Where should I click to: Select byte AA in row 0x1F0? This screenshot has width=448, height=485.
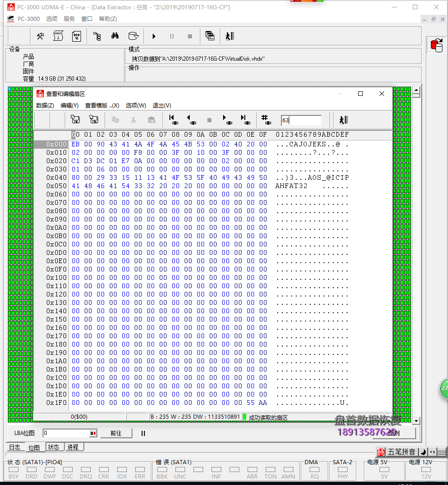tap(263, 403)
